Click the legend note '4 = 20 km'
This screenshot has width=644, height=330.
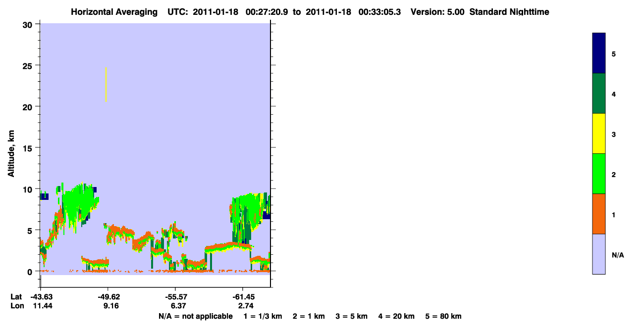[x=396, y=316]
